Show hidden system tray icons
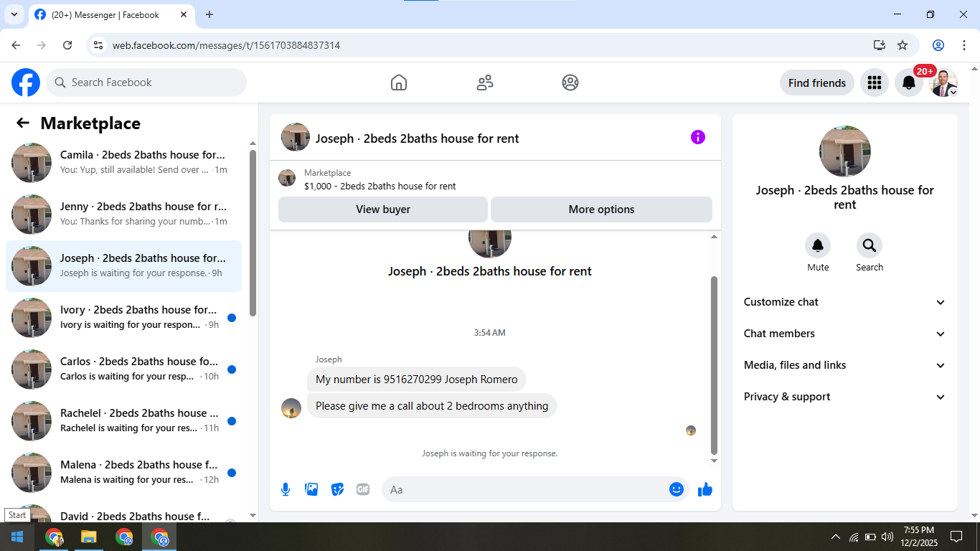Image resolution: width=980 pixels, height=551 pixels. click(835, 537)
